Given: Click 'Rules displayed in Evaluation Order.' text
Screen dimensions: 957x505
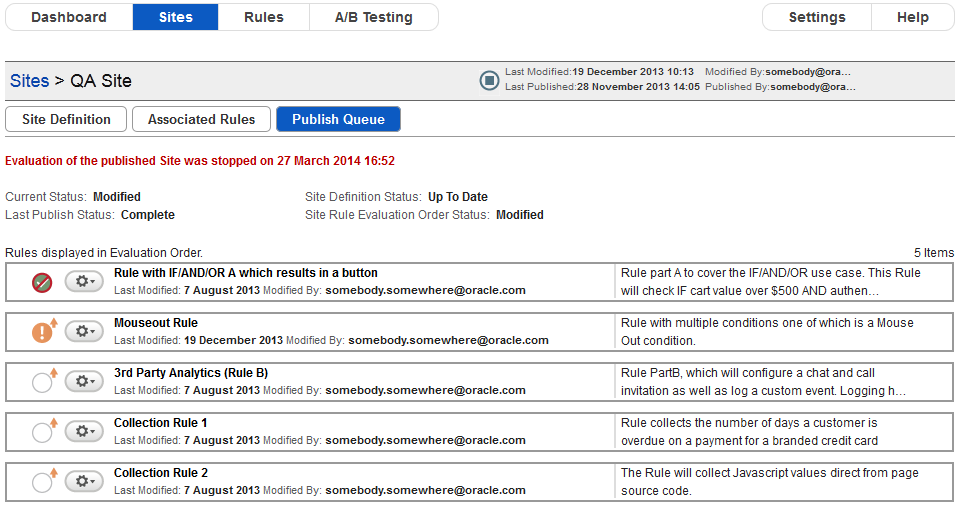Looking at the screenshot, I should [x=104, y=253].
